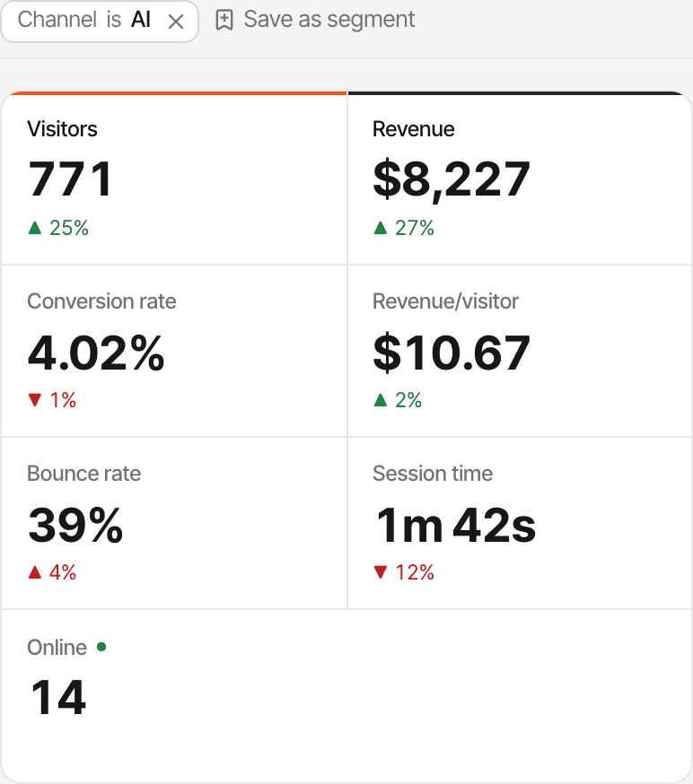693x784 pixels.
Task: Click the 27% revenue increase indicator
Action: [404, 228]
